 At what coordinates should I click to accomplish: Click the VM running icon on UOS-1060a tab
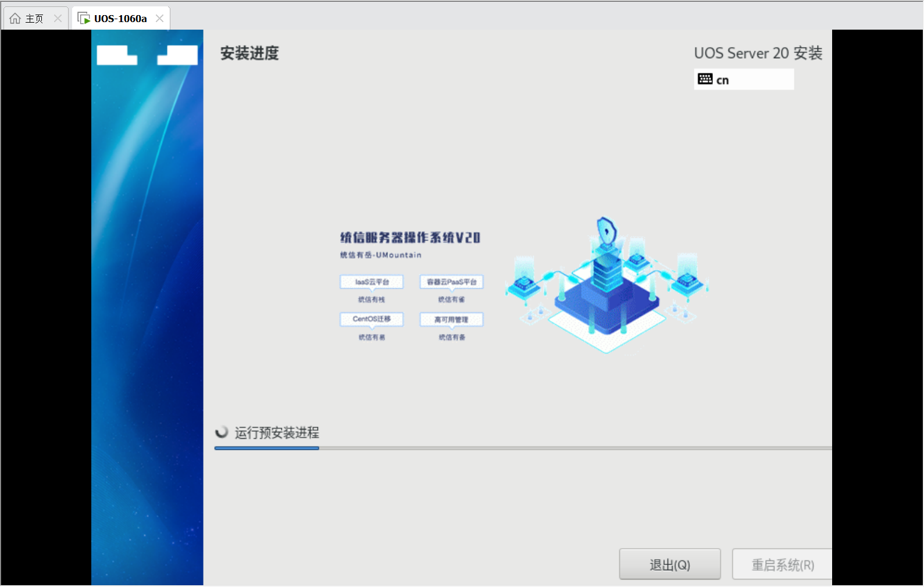point(84,19)
